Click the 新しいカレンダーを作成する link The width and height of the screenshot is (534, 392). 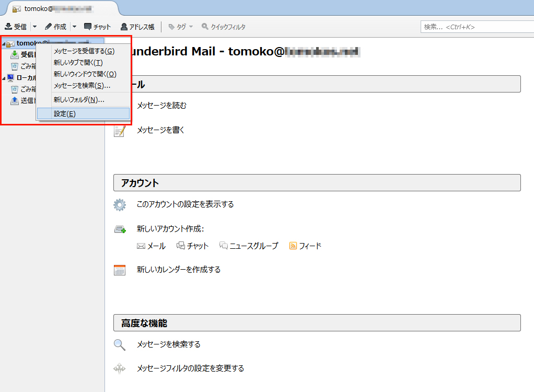179,270
